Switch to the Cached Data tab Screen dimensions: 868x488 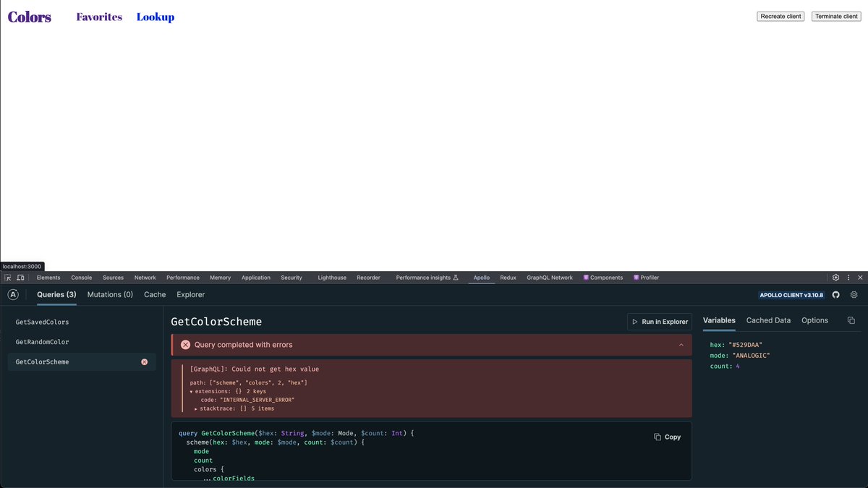tap(768, 320)
